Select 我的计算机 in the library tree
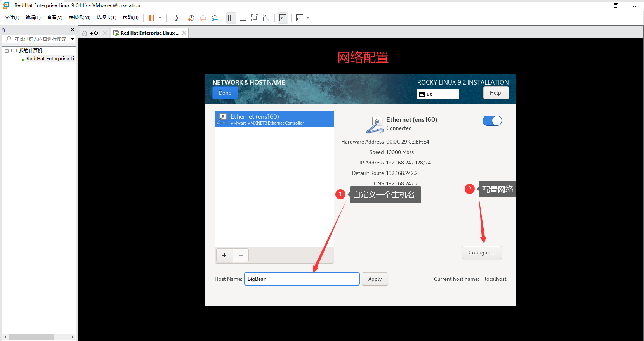The height and width of the screenshot is (341, 644). coord(31,51)
